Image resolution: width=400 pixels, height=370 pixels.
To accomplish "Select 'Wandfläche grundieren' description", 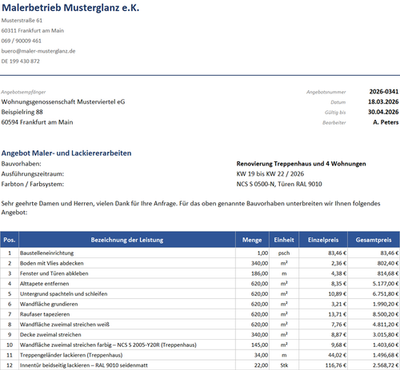I will click(49, 304).
